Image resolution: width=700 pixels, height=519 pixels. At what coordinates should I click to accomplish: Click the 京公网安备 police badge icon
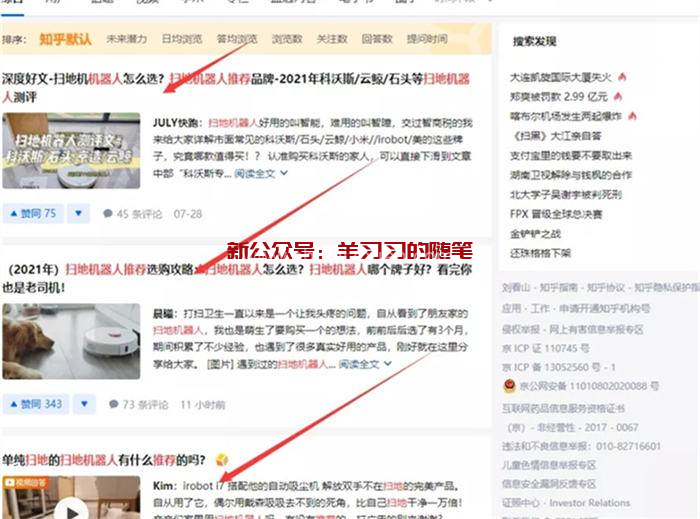point(509,386)
